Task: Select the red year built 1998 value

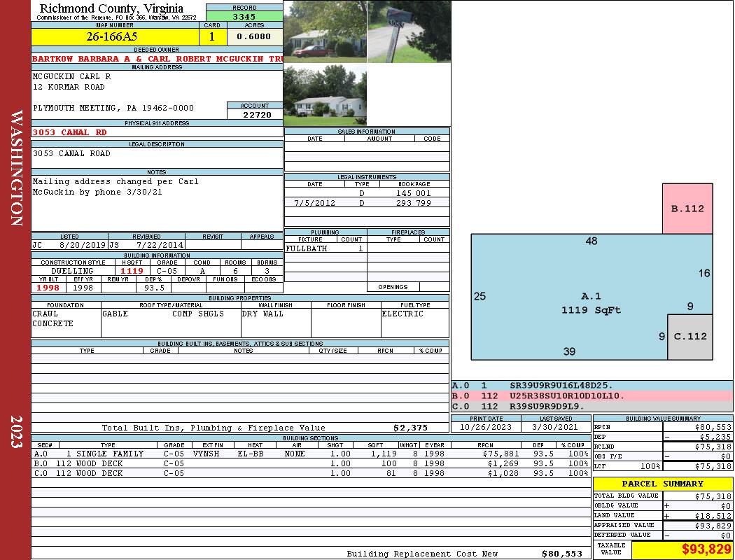Action: (48, 288)
